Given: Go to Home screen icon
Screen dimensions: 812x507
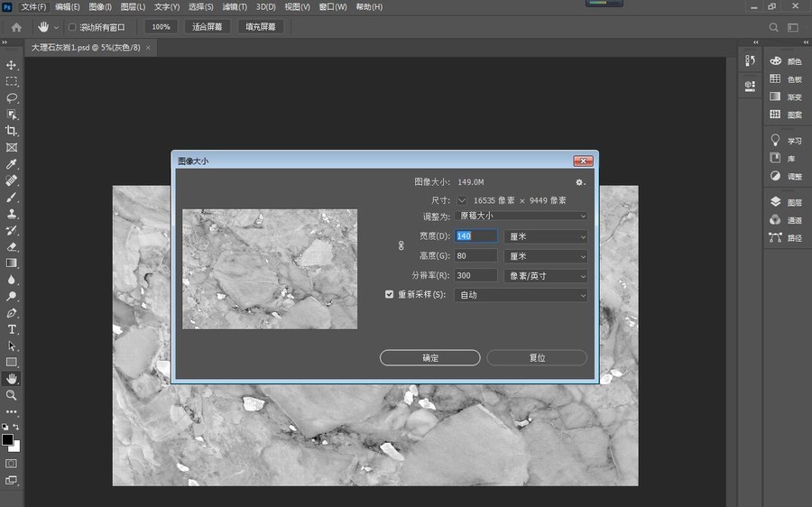Looking at the screenshot, I should click(16, 27).
